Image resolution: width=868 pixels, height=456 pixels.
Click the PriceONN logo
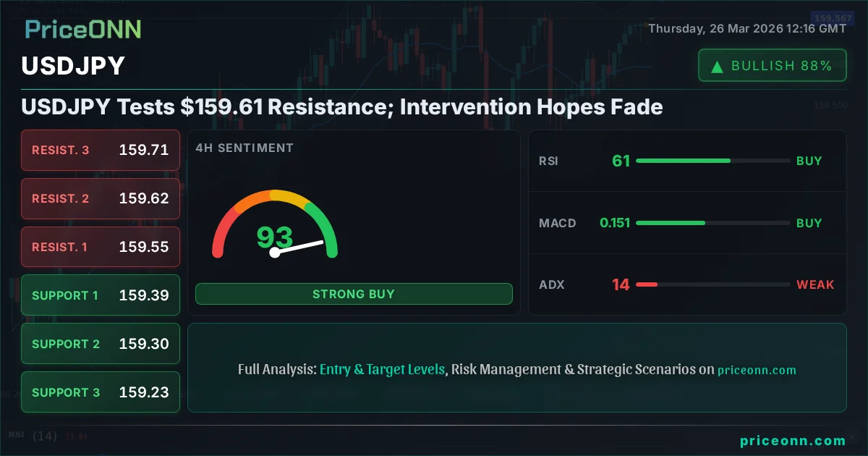[83, 29]
